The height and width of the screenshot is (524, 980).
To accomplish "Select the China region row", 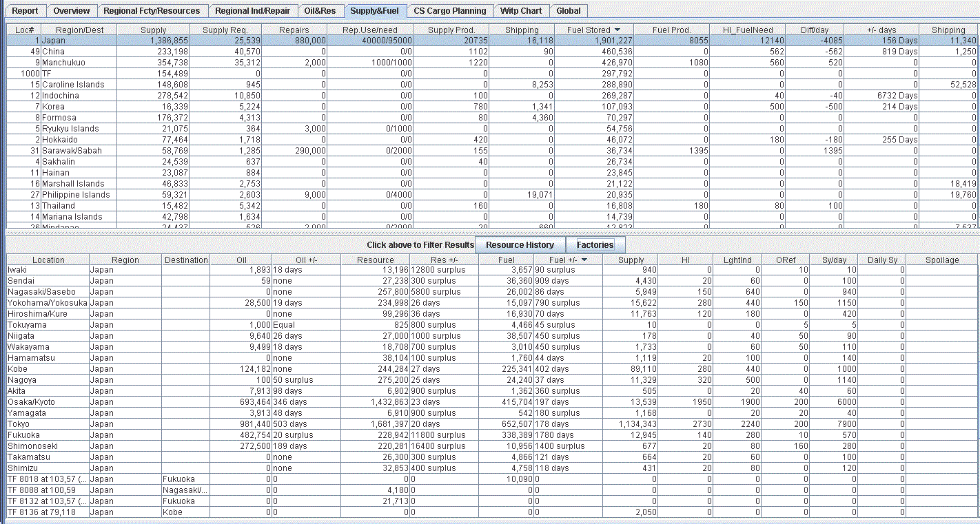I will [x=492, y=52].
